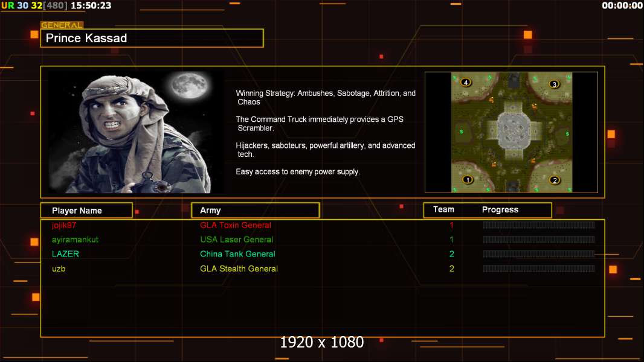The width and height of the screenshot is (644, 362).
Task: Select player jojik97 in the list
Action: coord(64,225)
